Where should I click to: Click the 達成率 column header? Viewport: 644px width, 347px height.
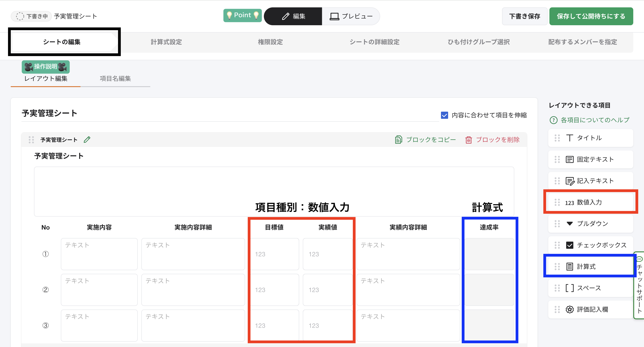[x=489, y=227]
